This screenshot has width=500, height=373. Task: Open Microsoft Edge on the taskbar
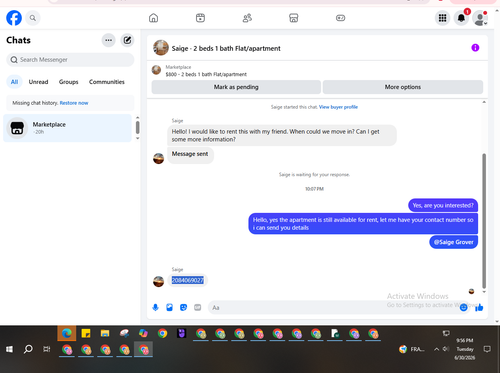tap(67, 333)
